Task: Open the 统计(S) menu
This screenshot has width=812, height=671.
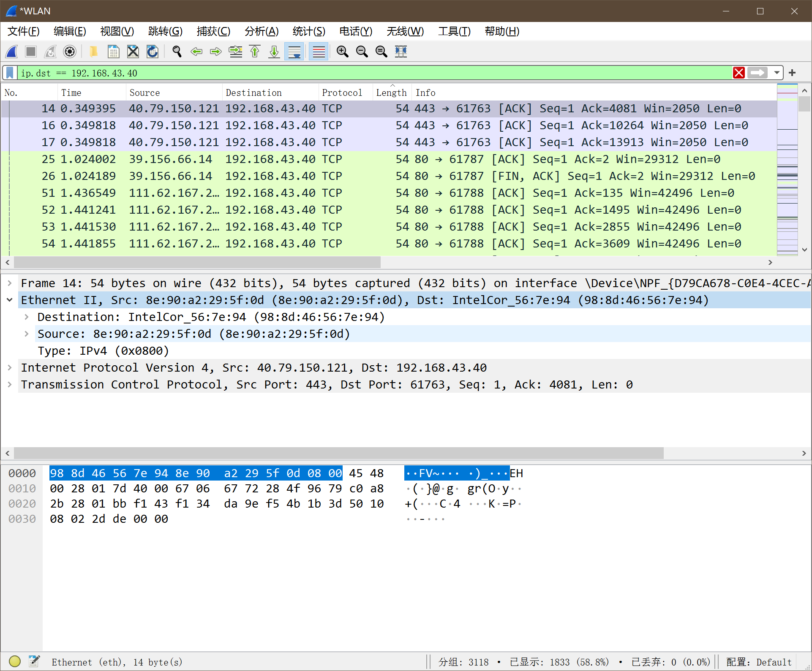Action: pyautogui.click(x=309, y=31)
